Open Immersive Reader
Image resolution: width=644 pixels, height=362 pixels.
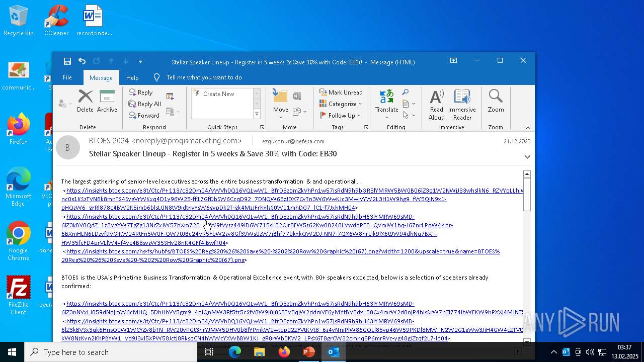(462, 105)
